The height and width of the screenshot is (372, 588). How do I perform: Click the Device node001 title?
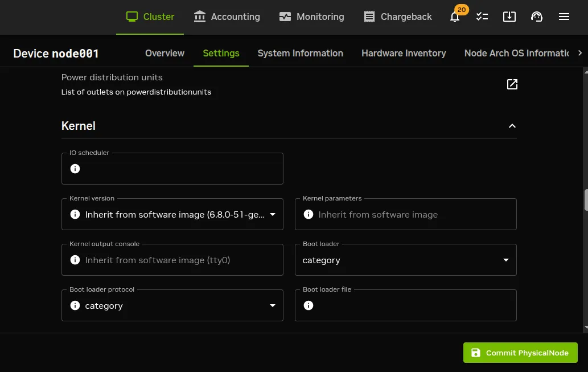(56, 54)
